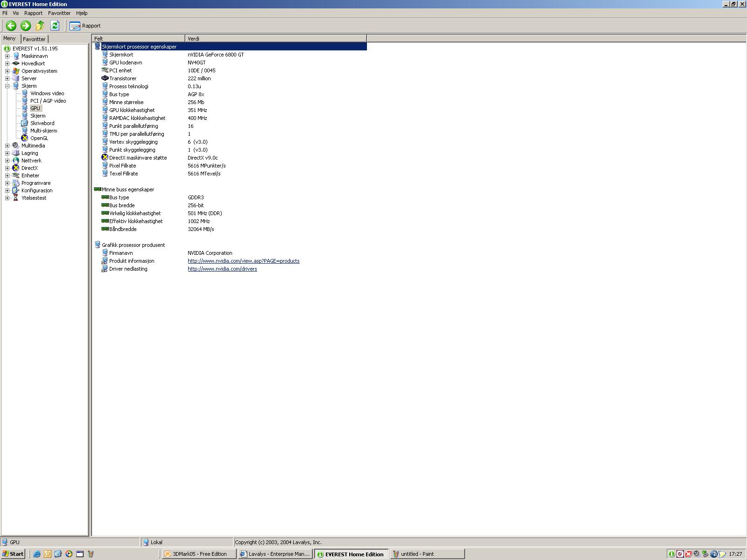Click the Hovedkort motherboard icon
The height and width of the screenshot is (560, 747).
click(16, 63)
